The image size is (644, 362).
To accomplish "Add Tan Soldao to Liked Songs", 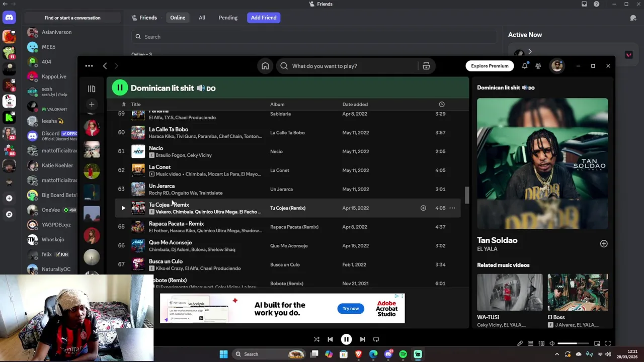I will tap(604, 244).
